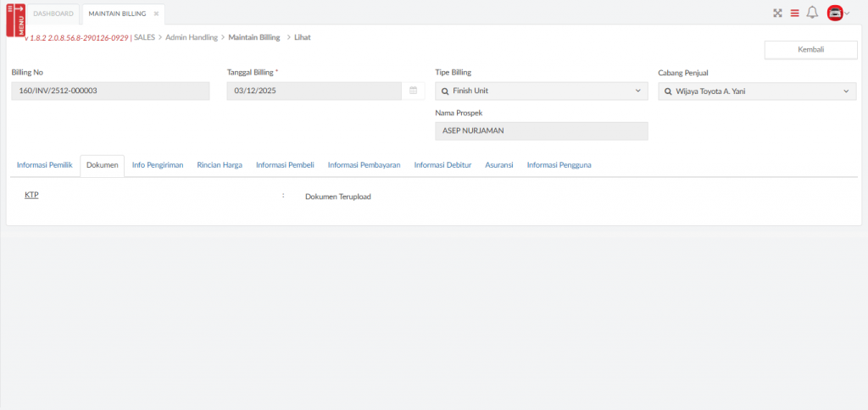Click the Billing No field
This screenshot has width=868, height=410.
coord(110,91)
